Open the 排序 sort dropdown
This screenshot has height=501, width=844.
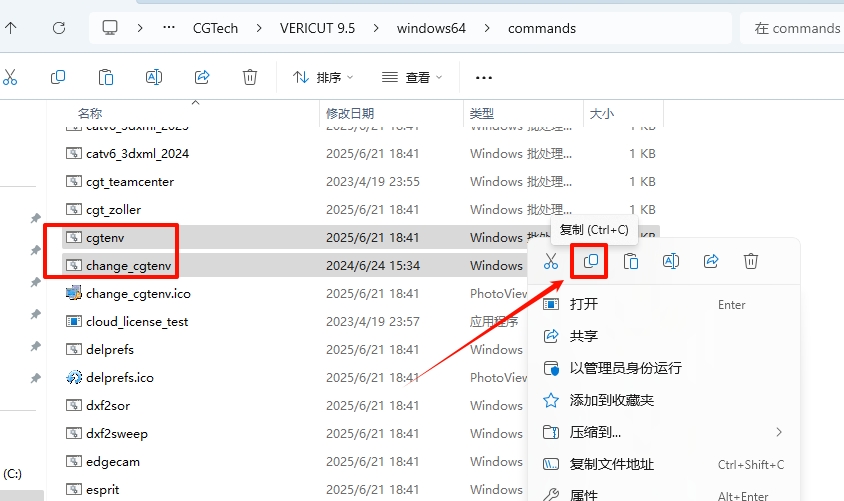click(323, 77)
